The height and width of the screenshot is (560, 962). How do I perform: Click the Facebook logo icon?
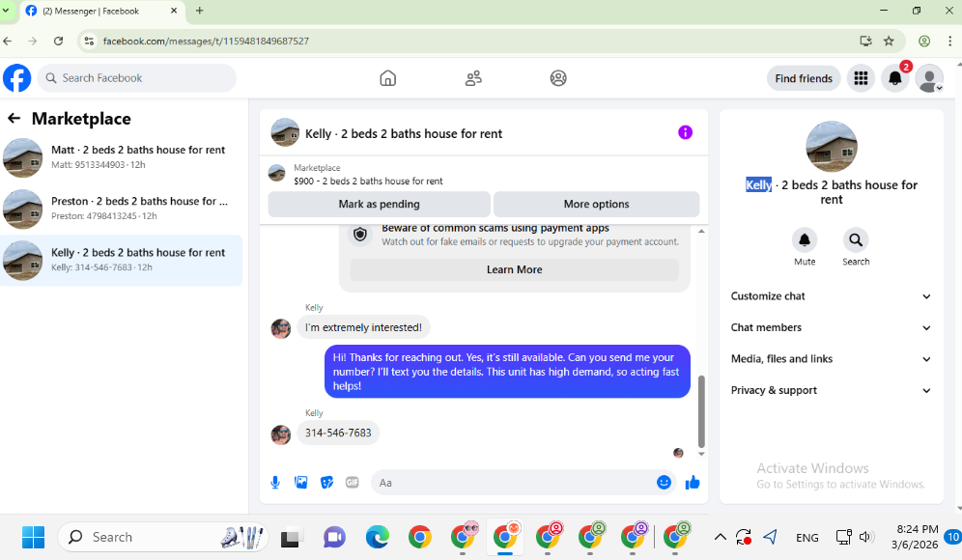[16, 78]
